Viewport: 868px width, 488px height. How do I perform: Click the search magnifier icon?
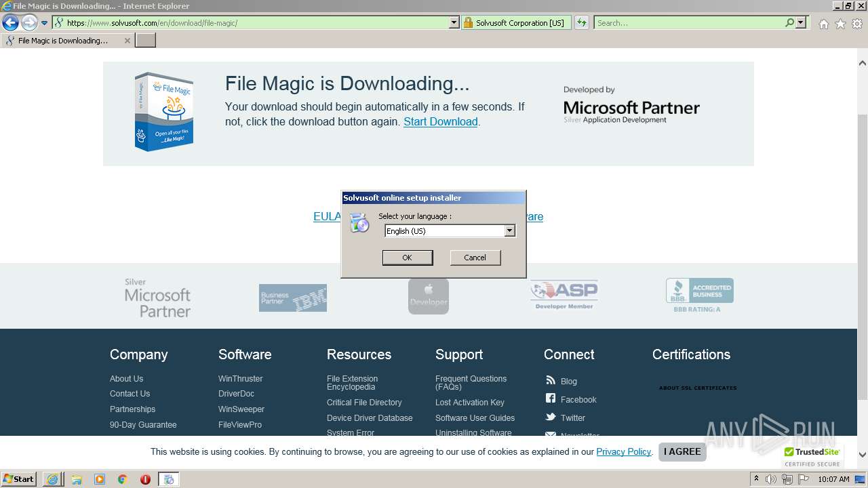point(789,22)
